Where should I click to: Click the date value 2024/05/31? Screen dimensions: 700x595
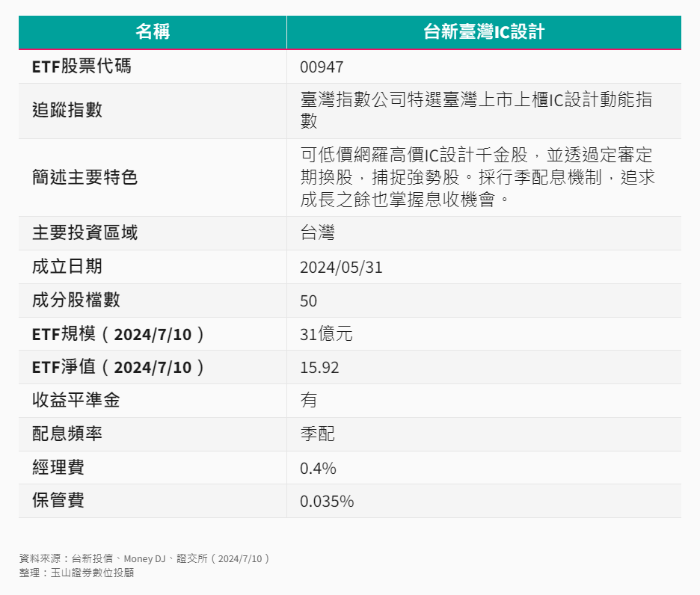click(x=341, y=268)
